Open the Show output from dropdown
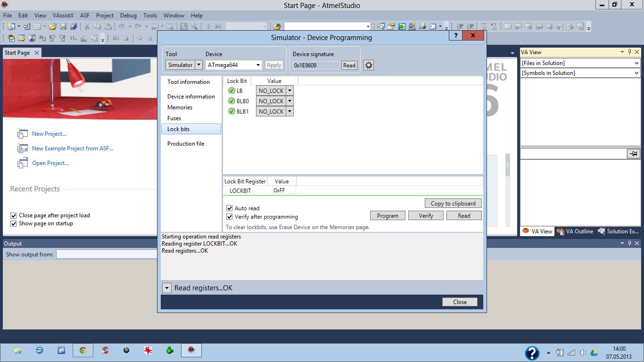Viewport: 644px width, 362px height. (107, 254)
